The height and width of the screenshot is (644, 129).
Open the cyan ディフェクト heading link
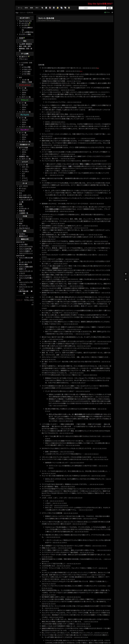(x=25, y=115)
